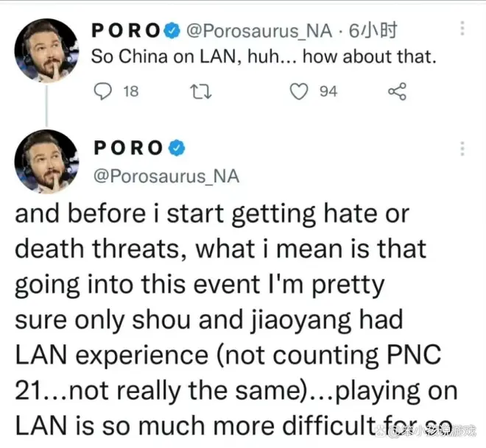Click the like count 94
This screenshot has width=486, height=448.
point(328,91)
